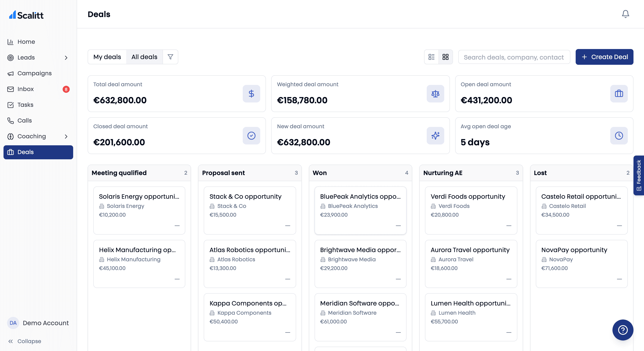Image resolution: width=644 pixels, height=351 pixels.
Task: Click the €71,600.00 NovaPay deal amount
Action: click(x=554, y=268)
